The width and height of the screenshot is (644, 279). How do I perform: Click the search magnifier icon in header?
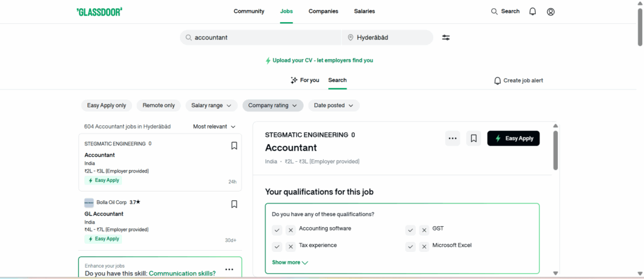(x=494, y=11)
